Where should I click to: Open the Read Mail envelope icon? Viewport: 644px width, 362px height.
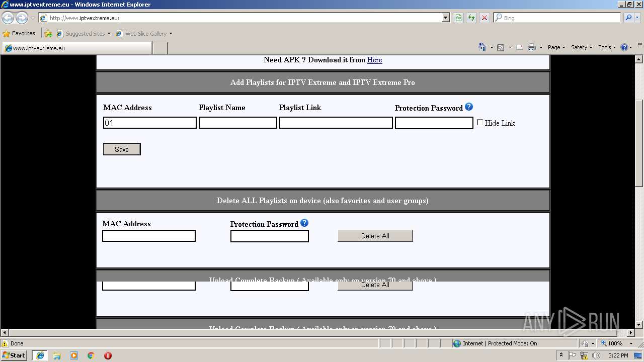[520, 47]
